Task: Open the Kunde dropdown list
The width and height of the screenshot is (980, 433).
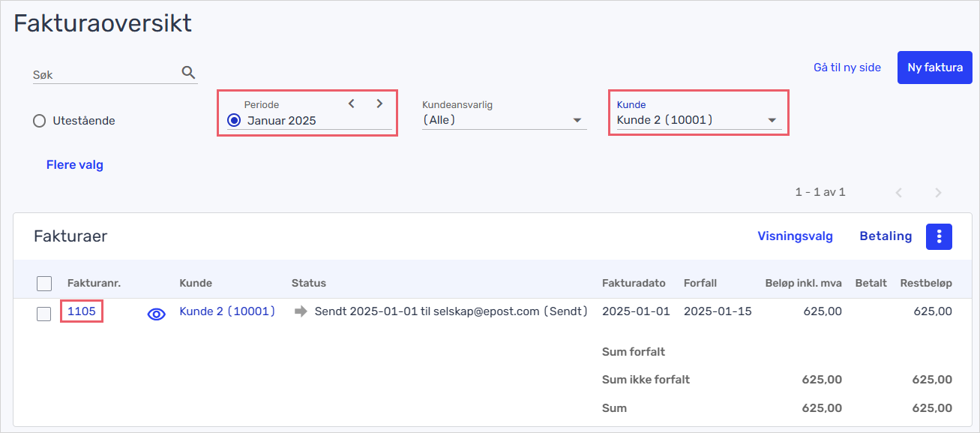Action: point(699,120)
